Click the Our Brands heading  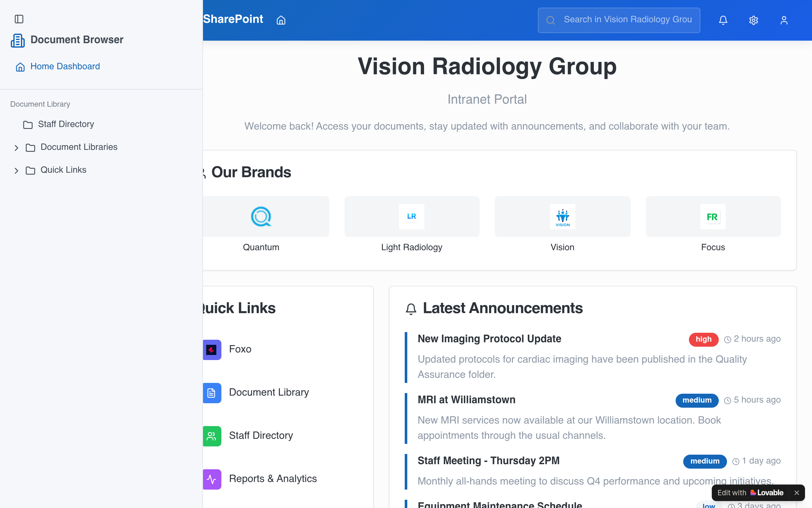click(x=251, y=172)
